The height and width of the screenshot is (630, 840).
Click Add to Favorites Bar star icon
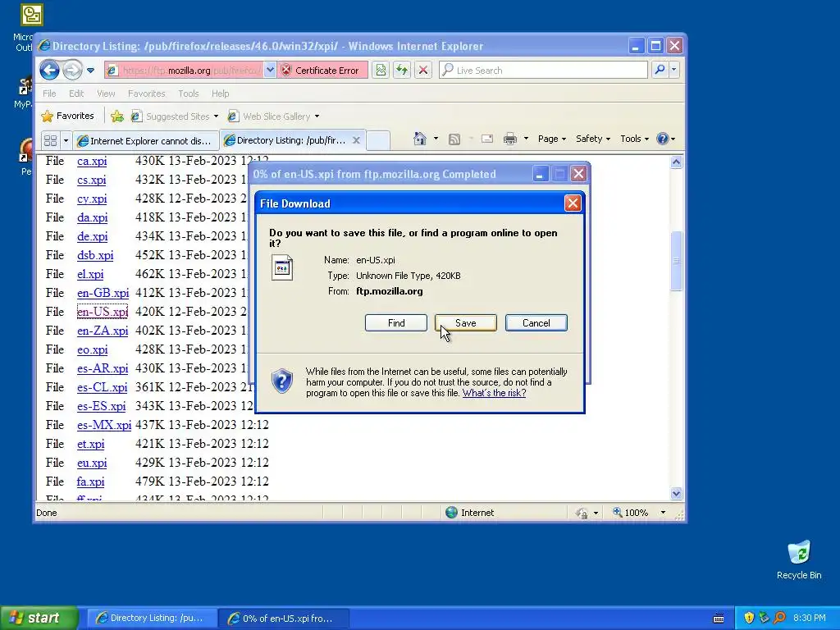116,116
